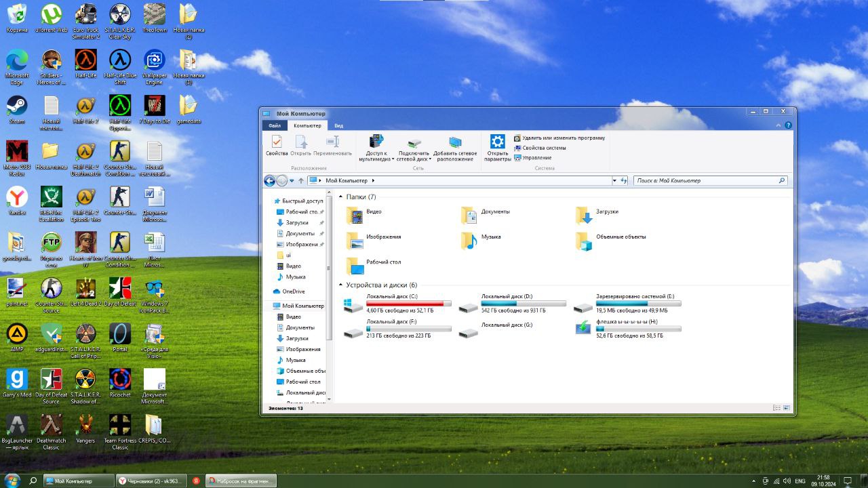Open the Файл tab
868x488 pixels.
coord(275,125)
